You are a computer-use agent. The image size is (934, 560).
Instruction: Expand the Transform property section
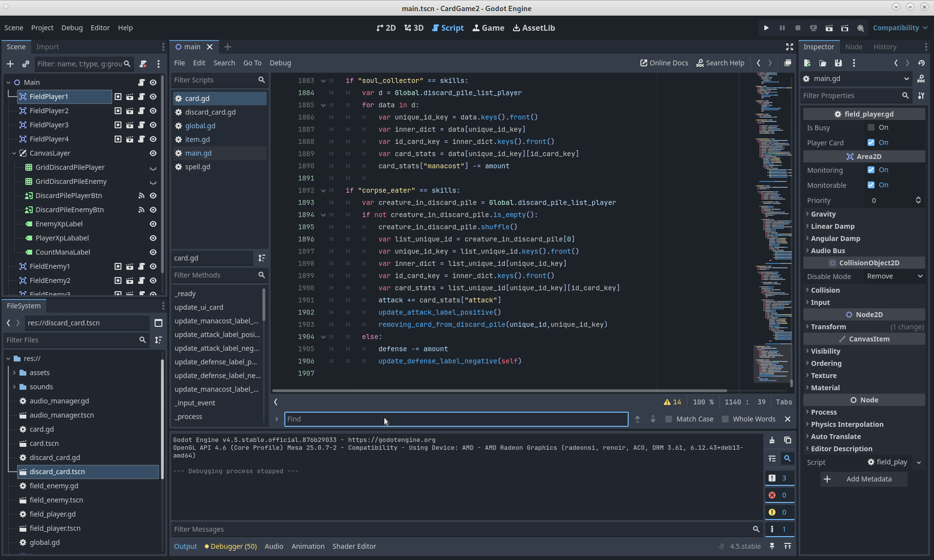point(828,327)
